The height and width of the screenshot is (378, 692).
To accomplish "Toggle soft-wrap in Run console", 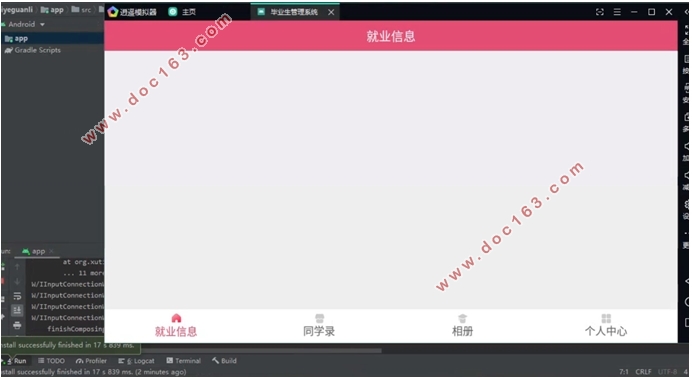I will [17, 296].
